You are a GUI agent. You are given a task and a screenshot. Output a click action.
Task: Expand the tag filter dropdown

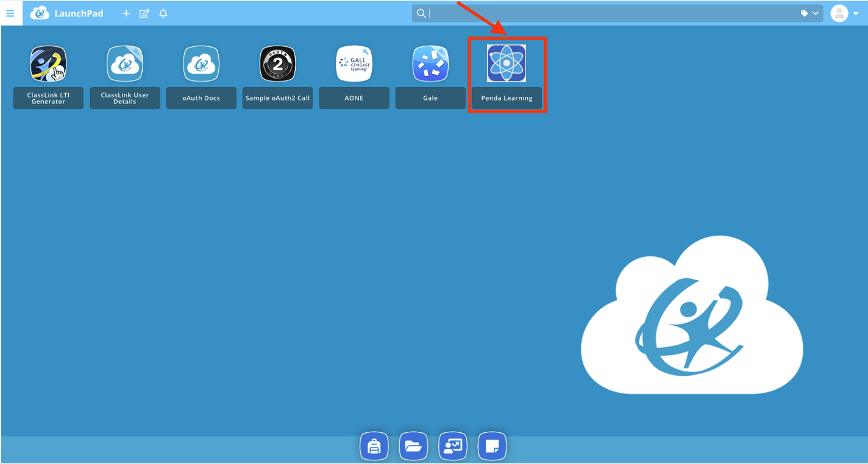[810, 13]
